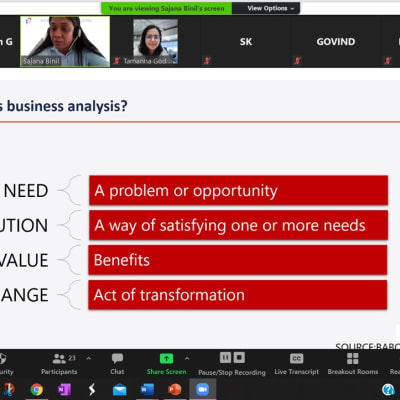Click the white lightning-shaped taskbar icon

pos(92,389)
